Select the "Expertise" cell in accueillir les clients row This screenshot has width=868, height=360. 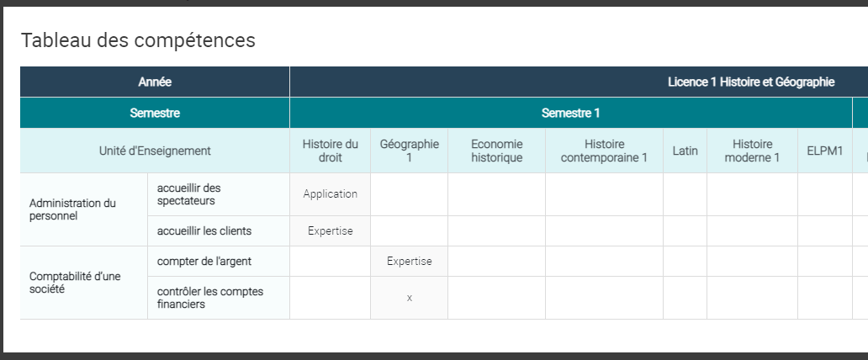[330, 230]
